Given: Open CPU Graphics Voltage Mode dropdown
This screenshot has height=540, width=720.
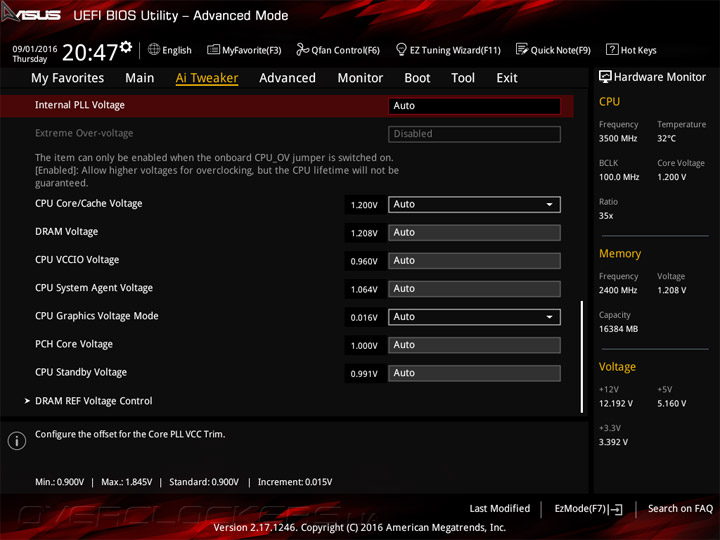Looking at the screenshot, I should [x=474, y=317].
